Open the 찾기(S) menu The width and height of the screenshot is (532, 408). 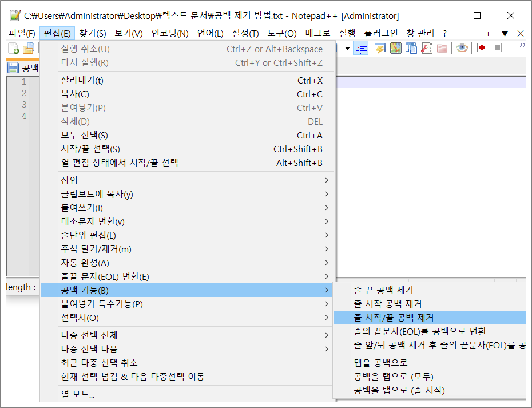point(93,33)
